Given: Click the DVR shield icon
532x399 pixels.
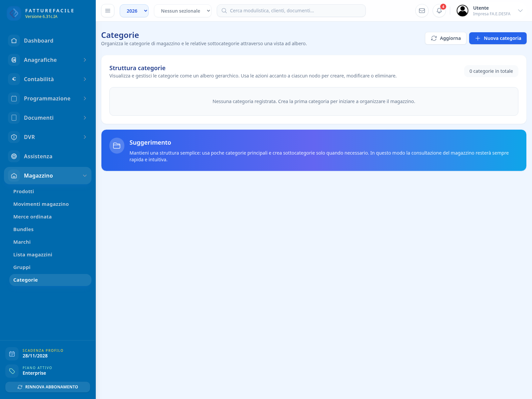Looking at the screenshot, I should [x=14, y=137].
